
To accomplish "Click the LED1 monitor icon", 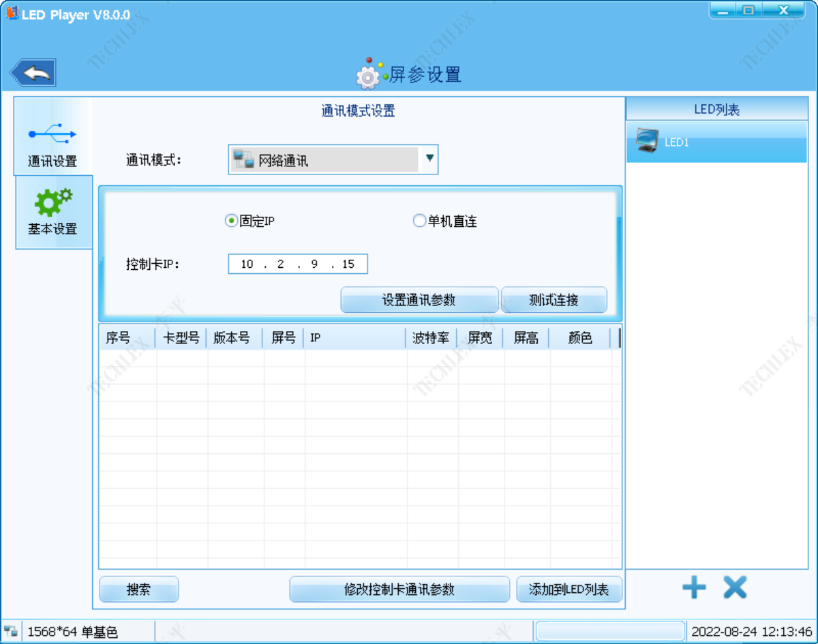I will pyautogui.click(x=646, y=140).
